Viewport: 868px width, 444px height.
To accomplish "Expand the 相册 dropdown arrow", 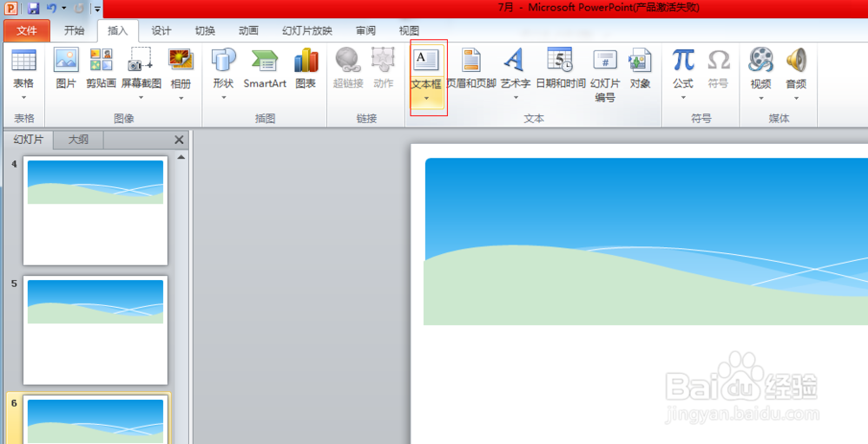I will (181, 97).
